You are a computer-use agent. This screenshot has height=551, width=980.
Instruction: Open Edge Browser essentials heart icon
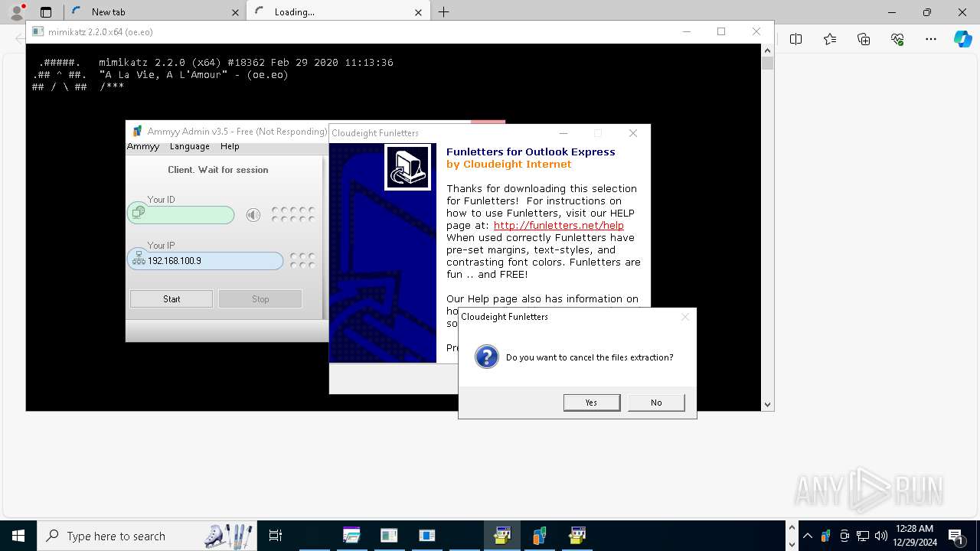[x=897, y=39]
